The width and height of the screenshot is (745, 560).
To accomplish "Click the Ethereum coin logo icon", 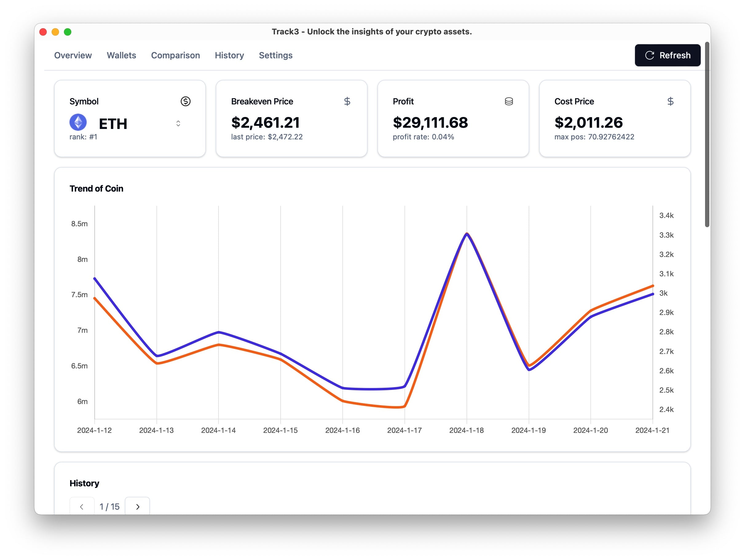I will click(78, 122).
